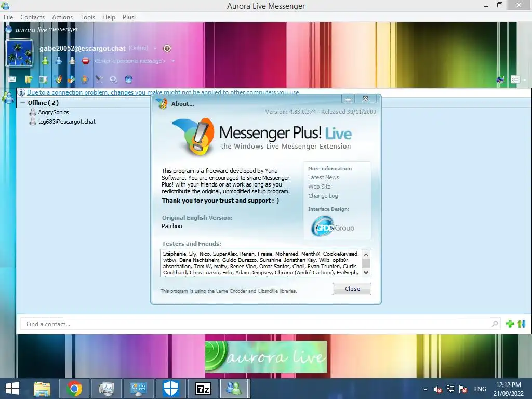The image size is (532, 399).
Task: Minimize the About dialog
Action: click(348, 99)
